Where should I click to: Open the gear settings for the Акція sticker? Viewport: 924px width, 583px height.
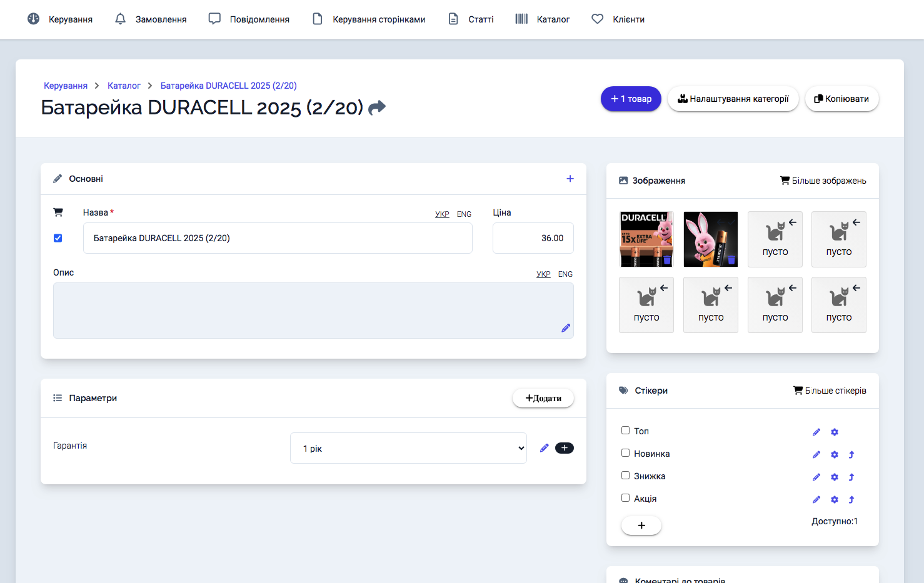coord(835,500)
